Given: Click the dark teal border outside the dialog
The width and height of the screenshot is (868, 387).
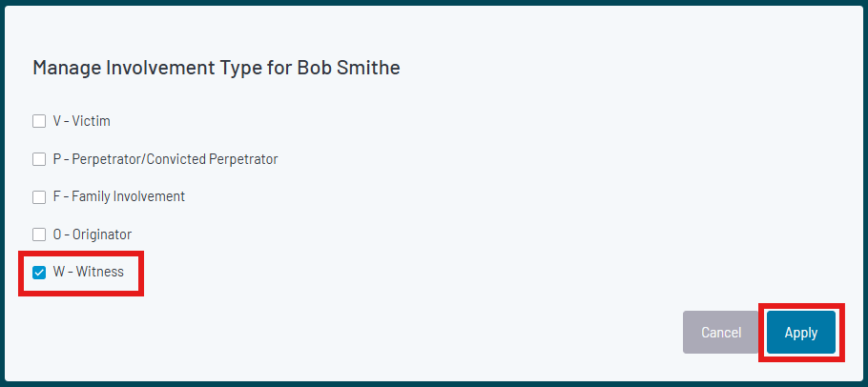Looking at the screenshot, I should click(x=434, y=3).
